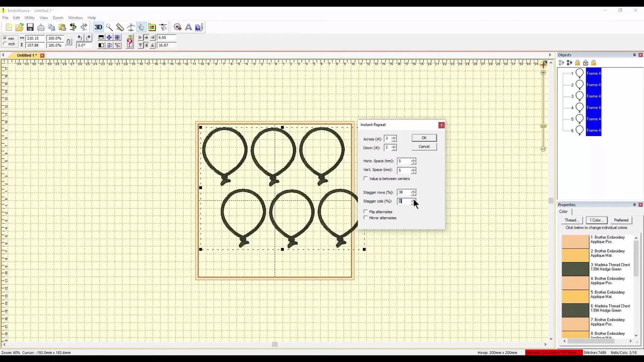Enable Mirror alternates checkbox

coord(366,218)
